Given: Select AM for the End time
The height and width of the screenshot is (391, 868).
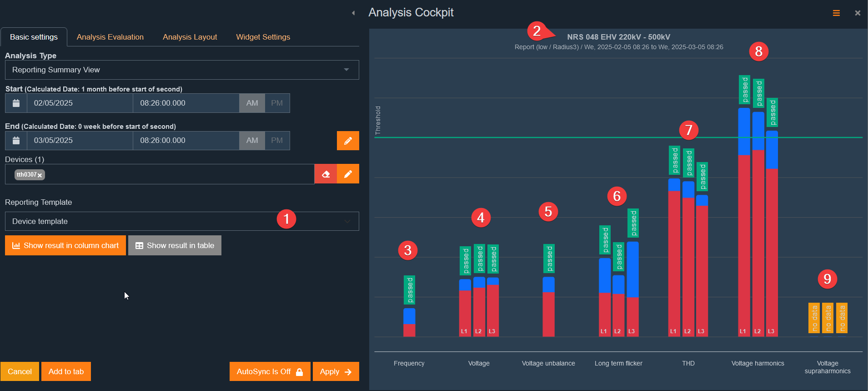Looking at the screenshot, I should [x=252, y=141].
